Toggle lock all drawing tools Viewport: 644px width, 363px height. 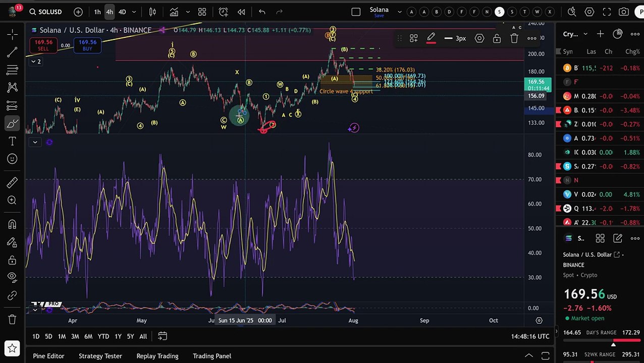pyautogui.click(x=13, y=260)
